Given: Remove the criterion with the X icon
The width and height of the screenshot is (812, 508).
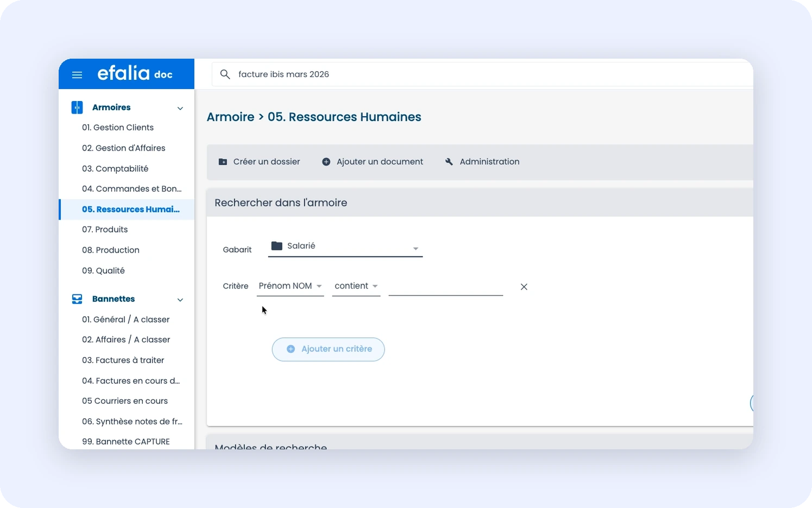Looking at the screenshot, I should [524, 287].
